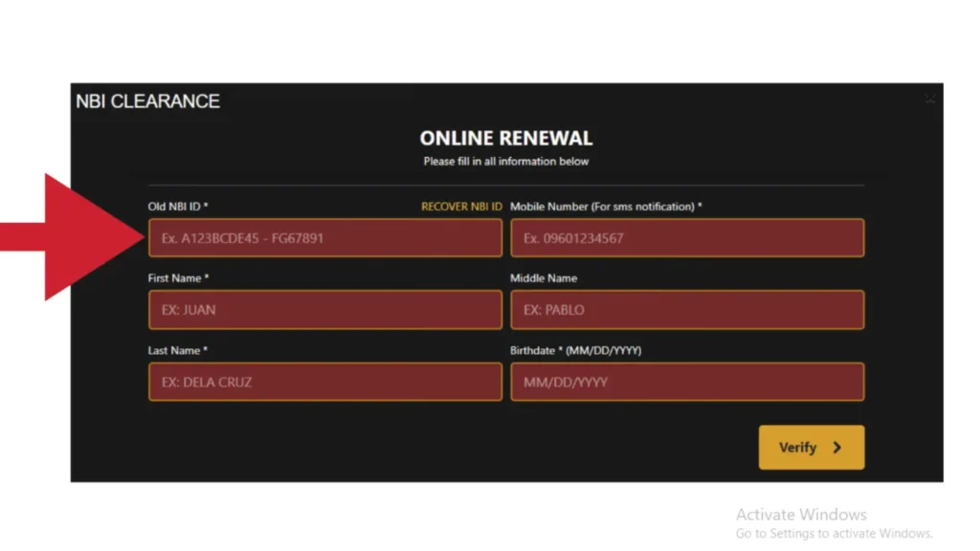The width and height of the screenshot is (980, 551).
Task: Click the Mobile Number input box
Action: 687,237
